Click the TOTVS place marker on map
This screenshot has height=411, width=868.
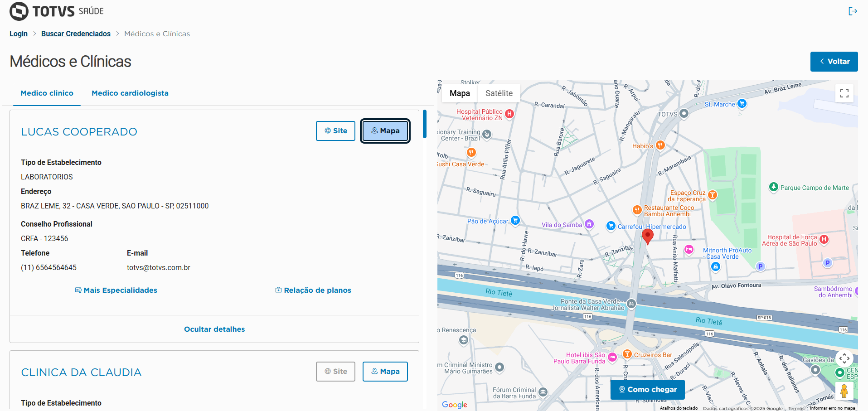tap(684, 114)
